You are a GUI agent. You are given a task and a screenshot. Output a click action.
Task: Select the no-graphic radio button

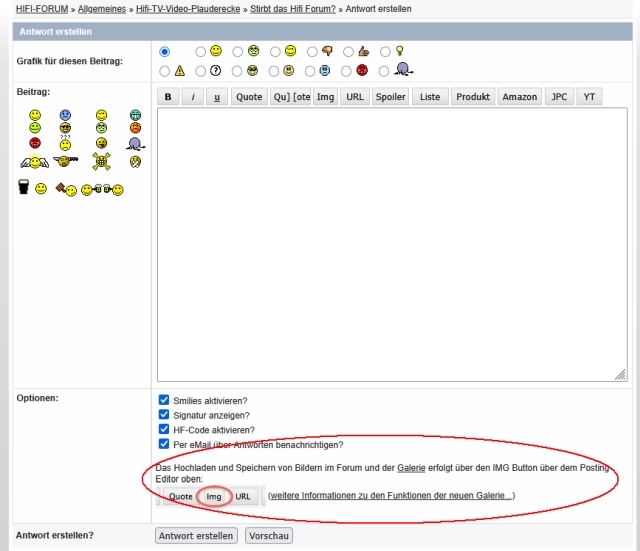click(x=164, y=52)
